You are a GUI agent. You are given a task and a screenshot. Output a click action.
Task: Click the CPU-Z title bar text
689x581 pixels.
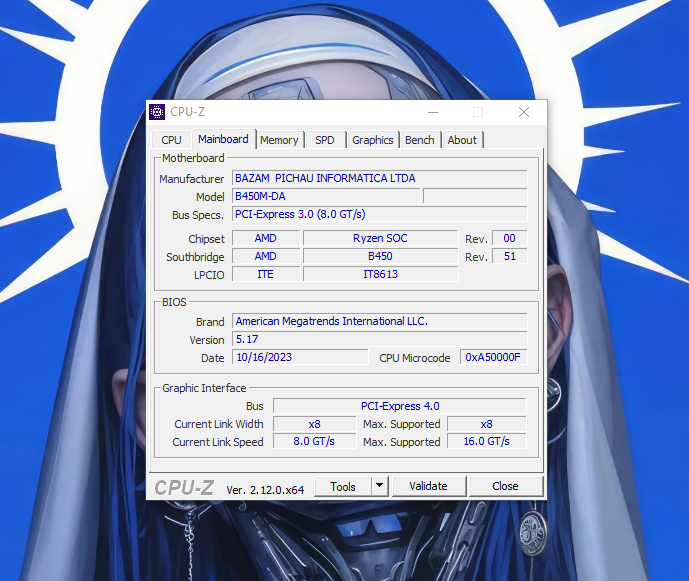point(188,112)
